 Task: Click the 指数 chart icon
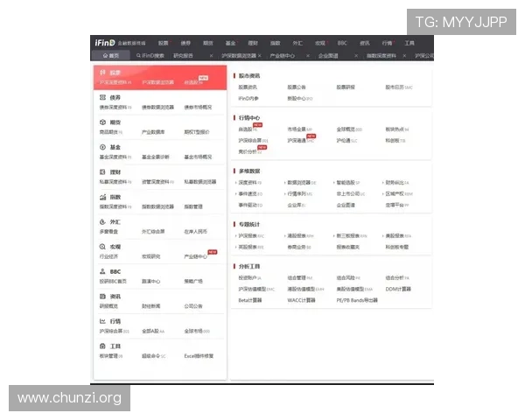pos(103,198)
